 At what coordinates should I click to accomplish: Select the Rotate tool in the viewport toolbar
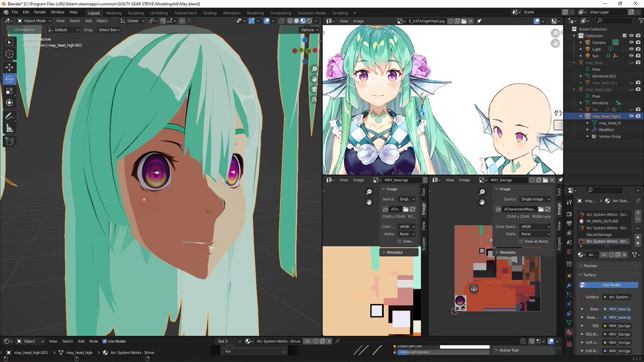pyautogui.click(x=10, y=79)
